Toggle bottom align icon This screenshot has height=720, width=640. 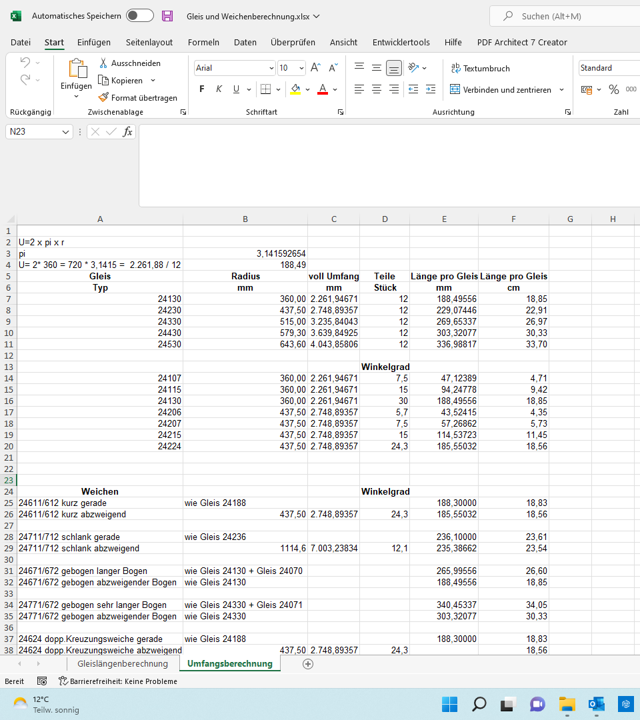click(394, 68)
